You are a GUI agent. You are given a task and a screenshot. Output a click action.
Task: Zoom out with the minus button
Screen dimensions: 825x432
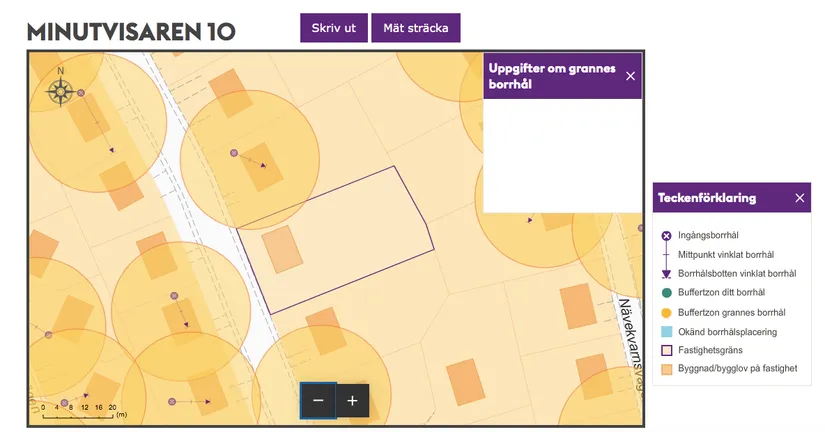[x=318, y=400]
